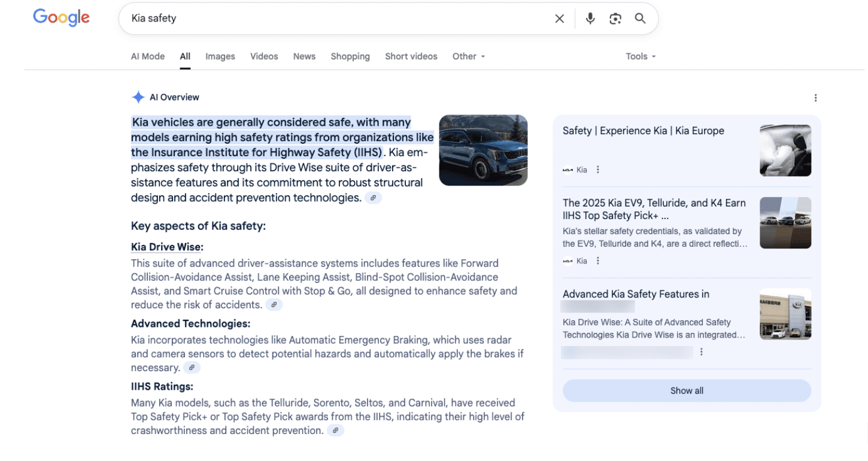The image size is (868, 461).
Task: Clear the search box text
Action: click(x=559, y=19)
